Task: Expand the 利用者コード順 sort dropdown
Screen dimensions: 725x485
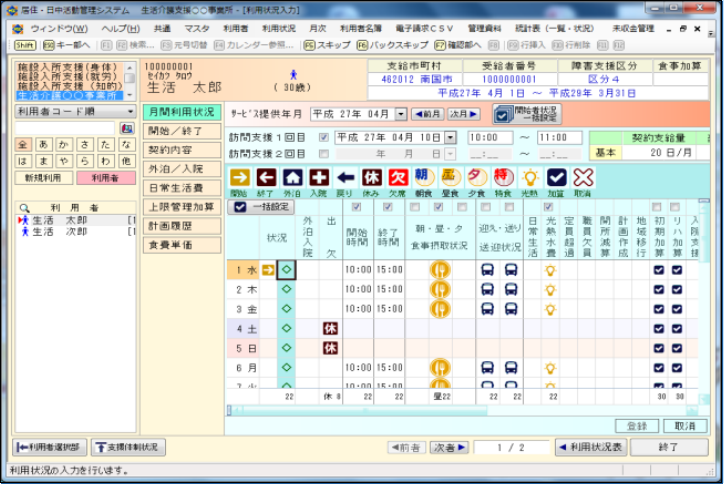Action: click(x=131, y=112)
